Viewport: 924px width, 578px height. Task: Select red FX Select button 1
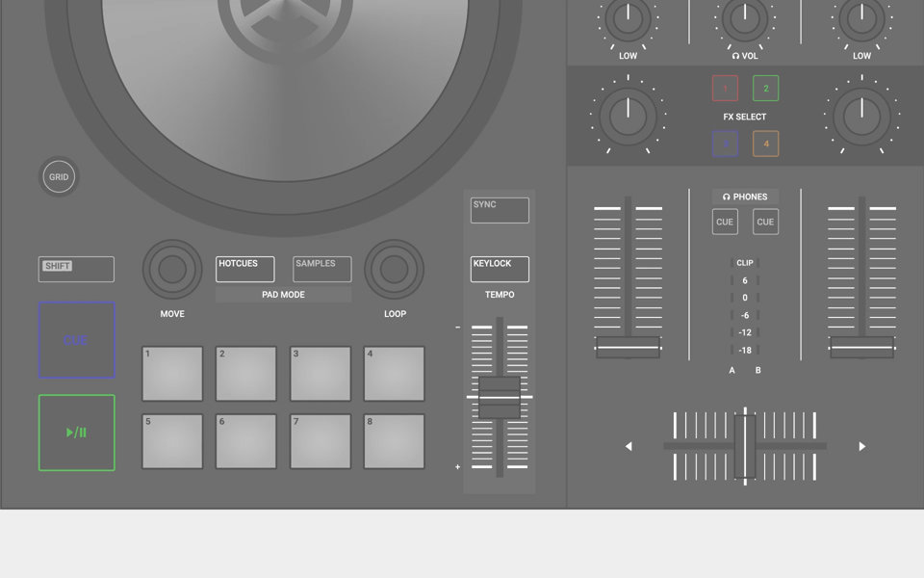[725, 89]
